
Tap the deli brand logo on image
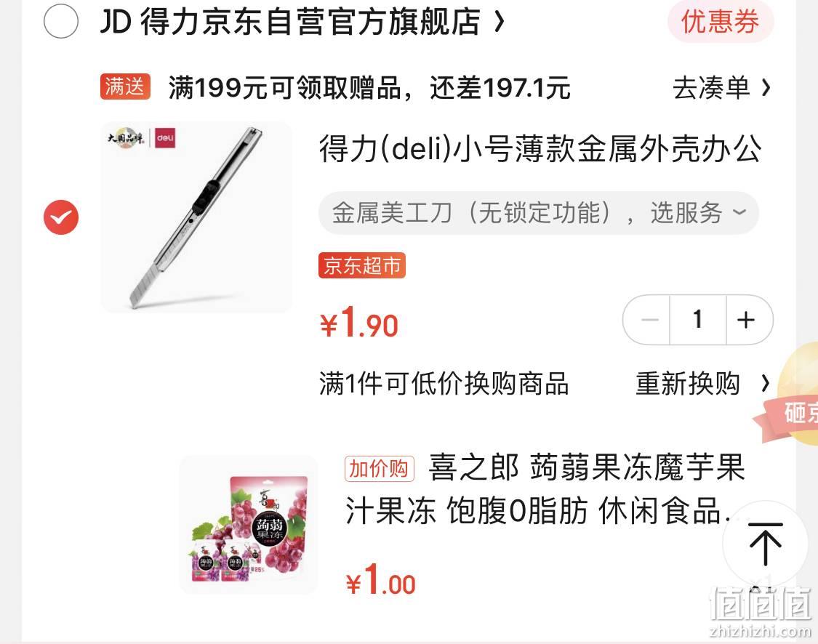[x=165, y=137]
